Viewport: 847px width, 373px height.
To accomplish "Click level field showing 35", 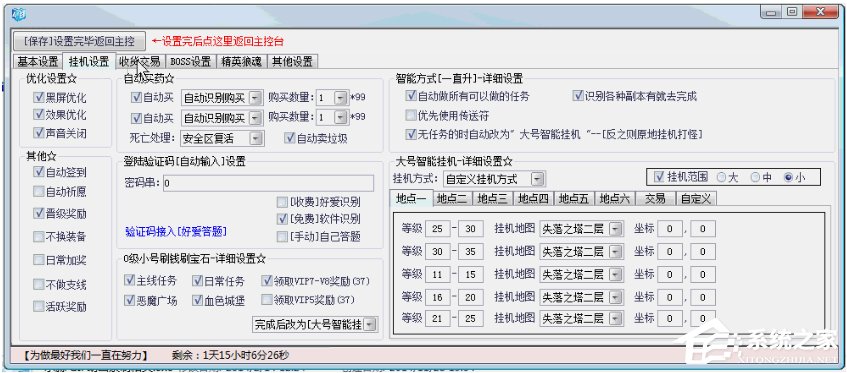I will (470, 251).
